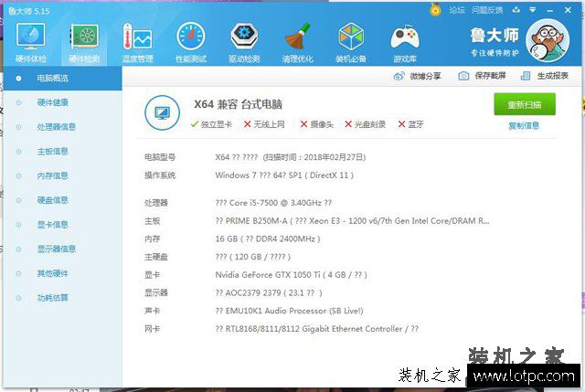The image size is (585, 392).
Task: Click the 无线上网 status item
Action: click(264, 124)
